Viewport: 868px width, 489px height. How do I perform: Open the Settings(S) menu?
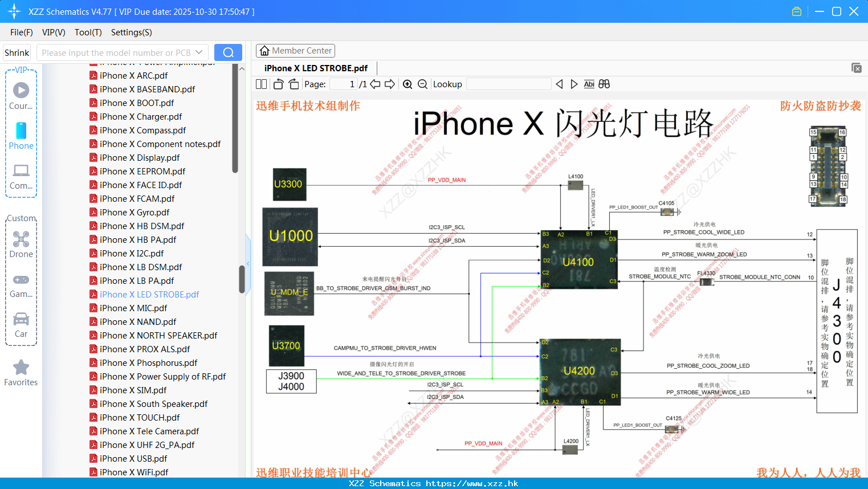pos(132,32)
